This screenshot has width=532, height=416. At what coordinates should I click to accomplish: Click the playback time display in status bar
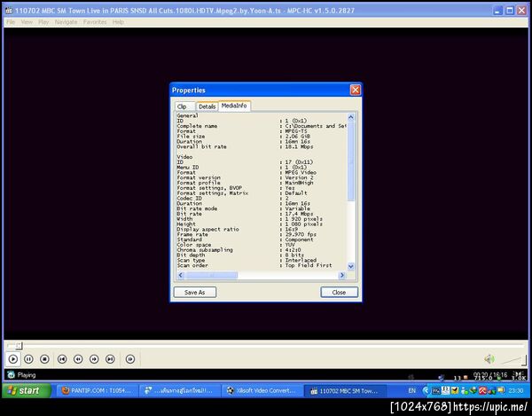pos(490,375)
